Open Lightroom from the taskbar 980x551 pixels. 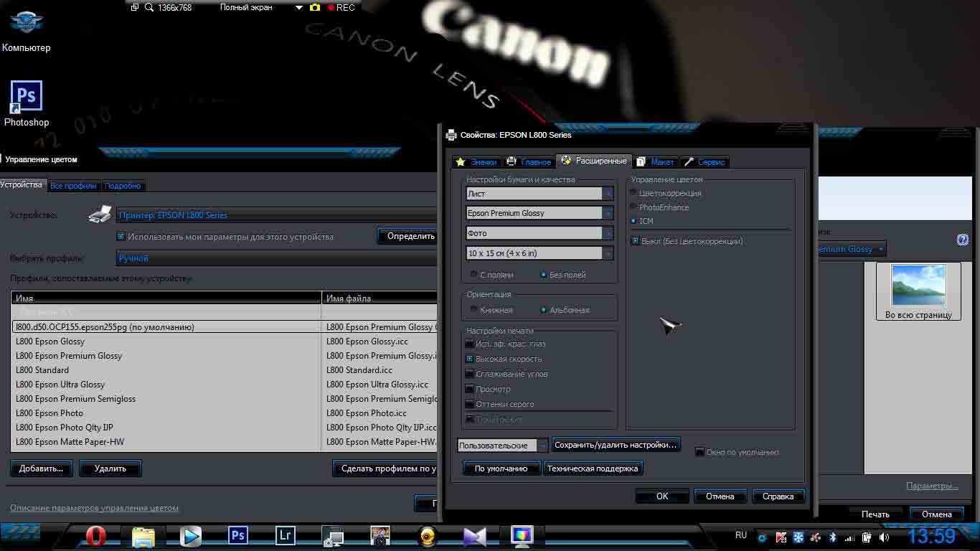click(x=286, y=536)
